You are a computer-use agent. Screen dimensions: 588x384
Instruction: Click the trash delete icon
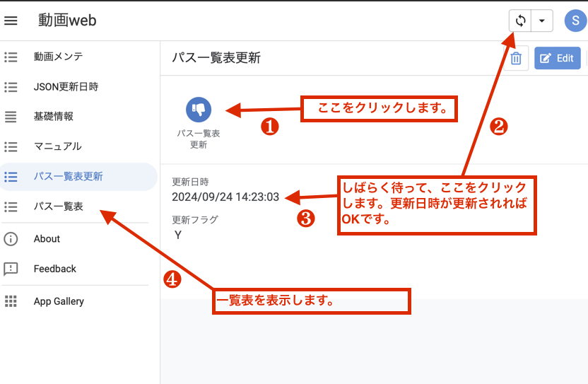tap(516, 59)
